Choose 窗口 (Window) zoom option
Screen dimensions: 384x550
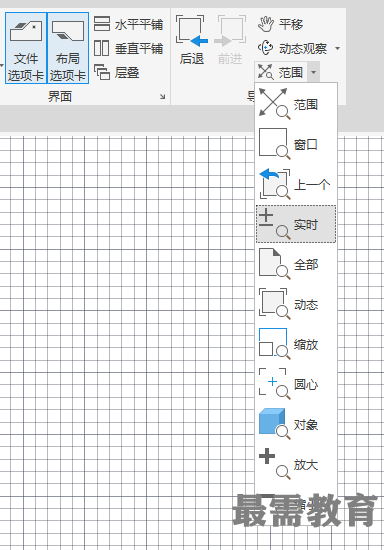tap(296, 144)
